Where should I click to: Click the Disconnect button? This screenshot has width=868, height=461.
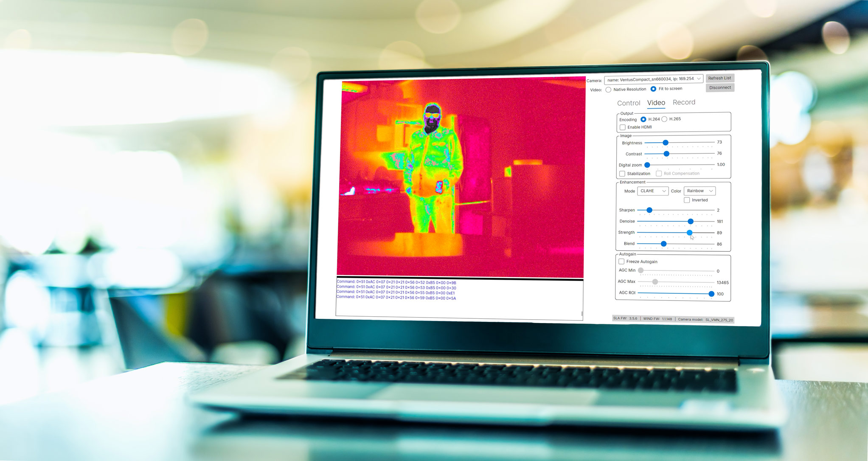point(720,87)
